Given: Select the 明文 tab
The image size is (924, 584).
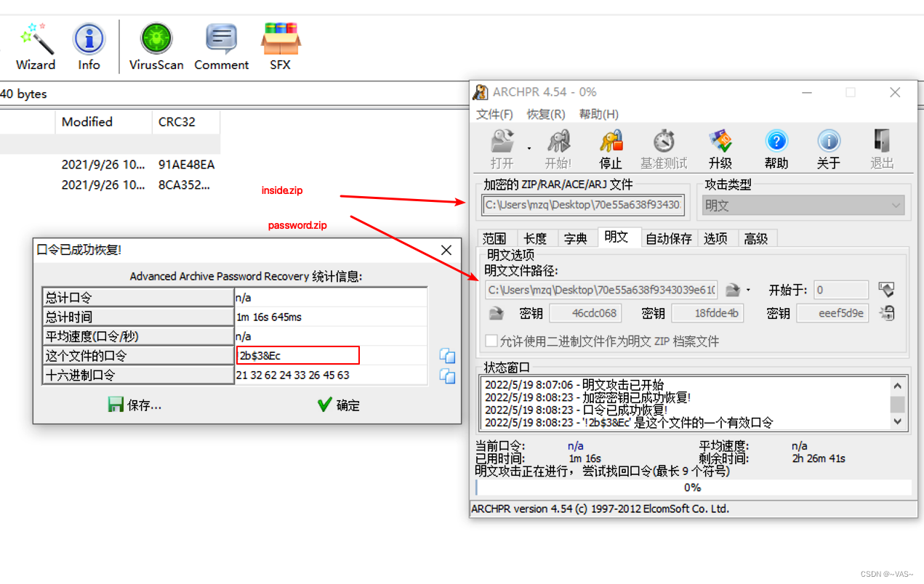Looking at the screenshot, I should (x=616, y=237).
